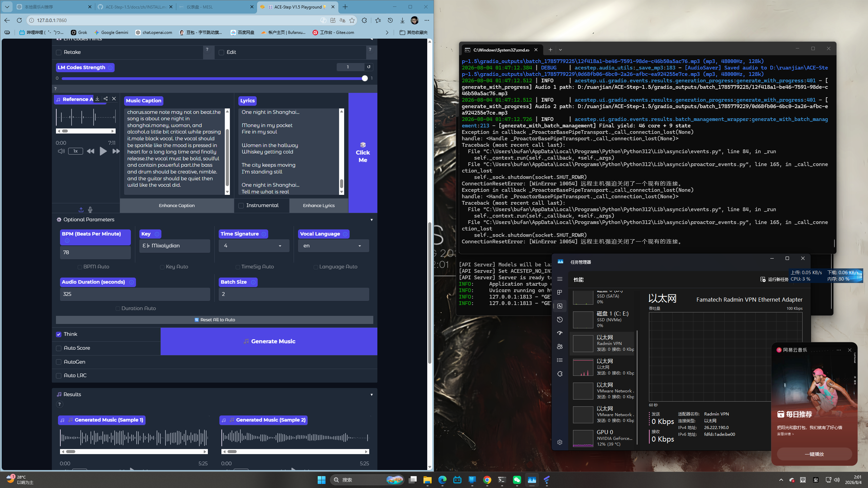Click the Audio Duration field showing 325
868x488 pixels.
tap(135, 294)
